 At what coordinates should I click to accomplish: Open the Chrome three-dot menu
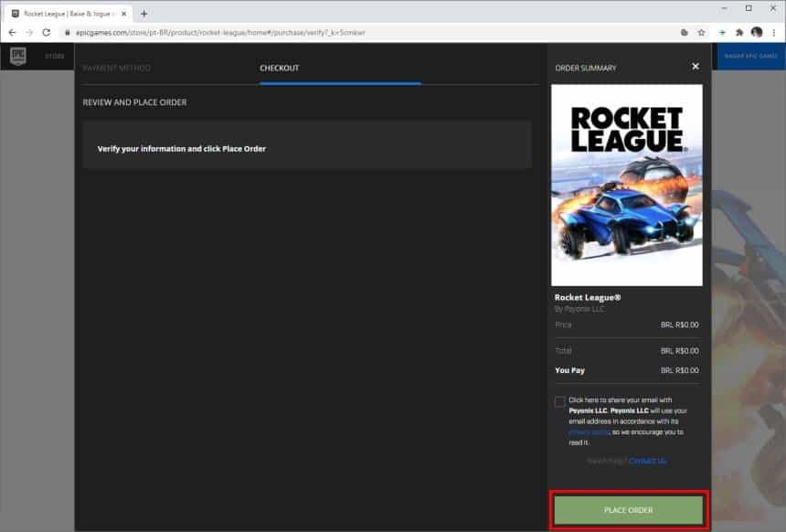(774, 33)
